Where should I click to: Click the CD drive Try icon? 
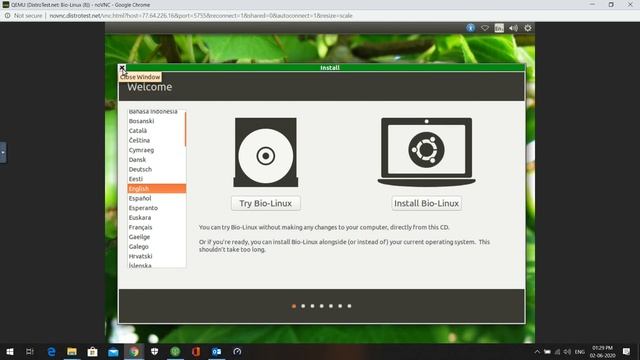click(266, 152)
